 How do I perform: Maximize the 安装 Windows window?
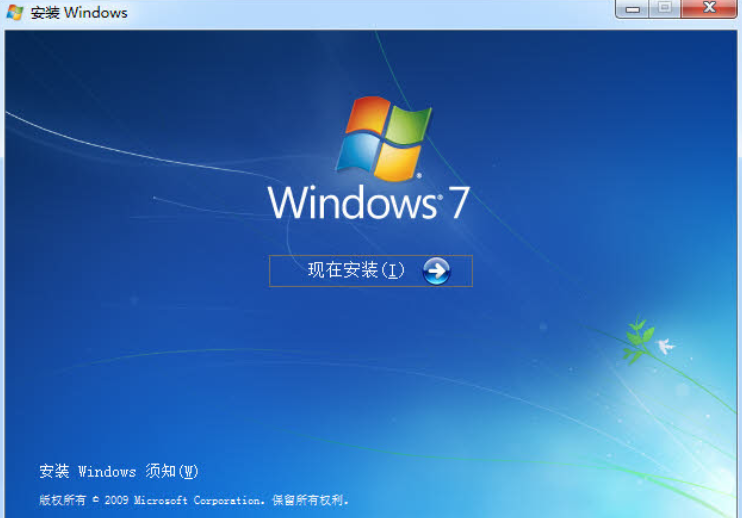pos(664,9)
